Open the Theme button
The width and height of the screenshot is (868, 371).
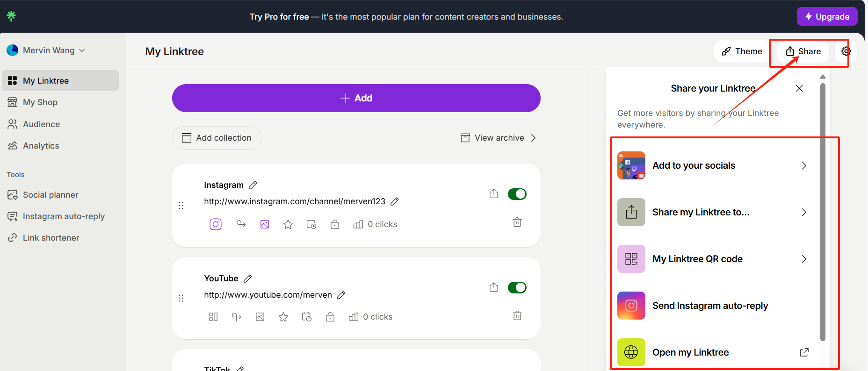click(742, 51)
